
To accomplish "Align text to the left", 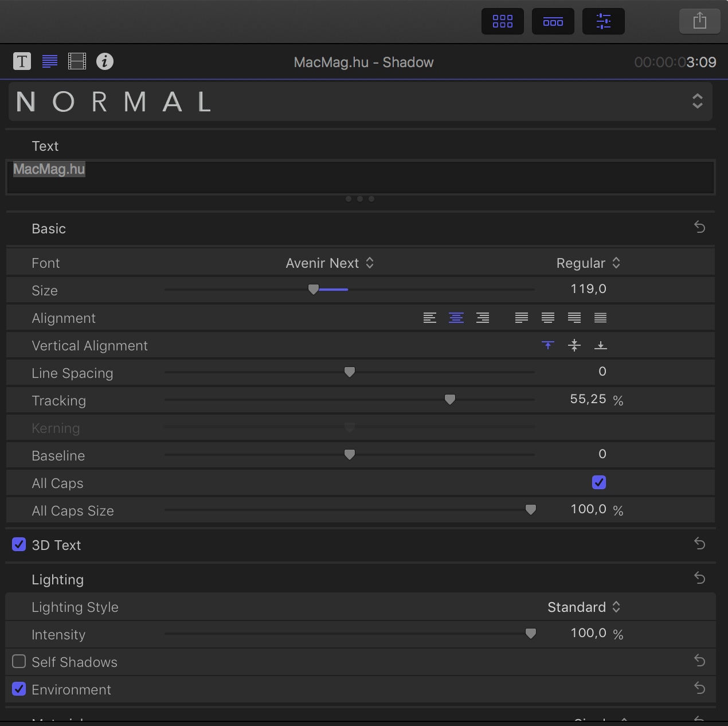I will coord(430,318).
